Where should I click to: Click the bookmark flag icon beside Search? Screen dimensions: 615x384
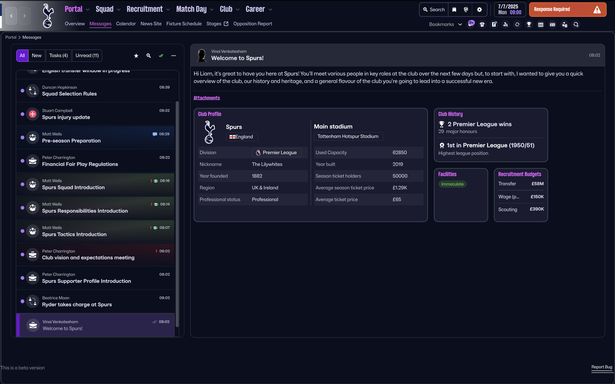pyautogui.click(x=454, y=10)
